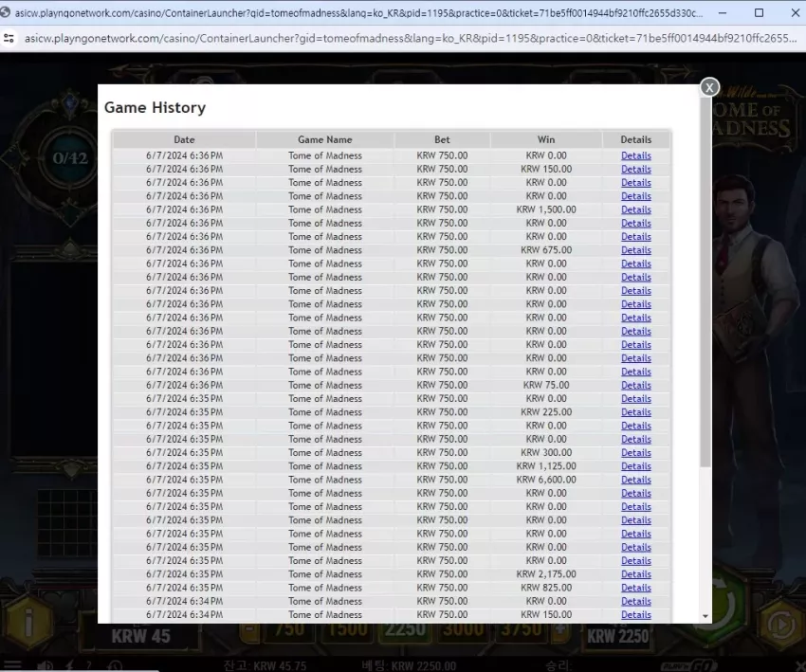The height and width of the screenshot is (672, 806).
Task: Open the help question mark icon
Action: (89, 665)
